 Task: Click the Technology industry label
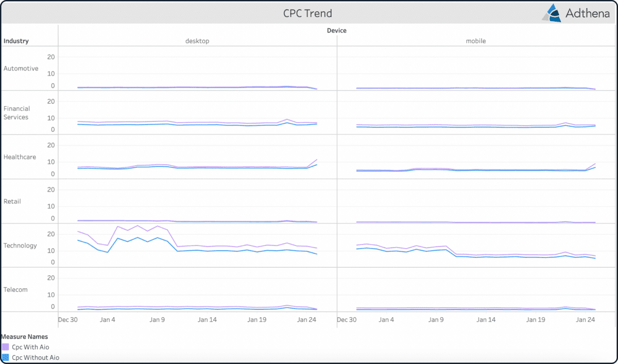[20, 246]
